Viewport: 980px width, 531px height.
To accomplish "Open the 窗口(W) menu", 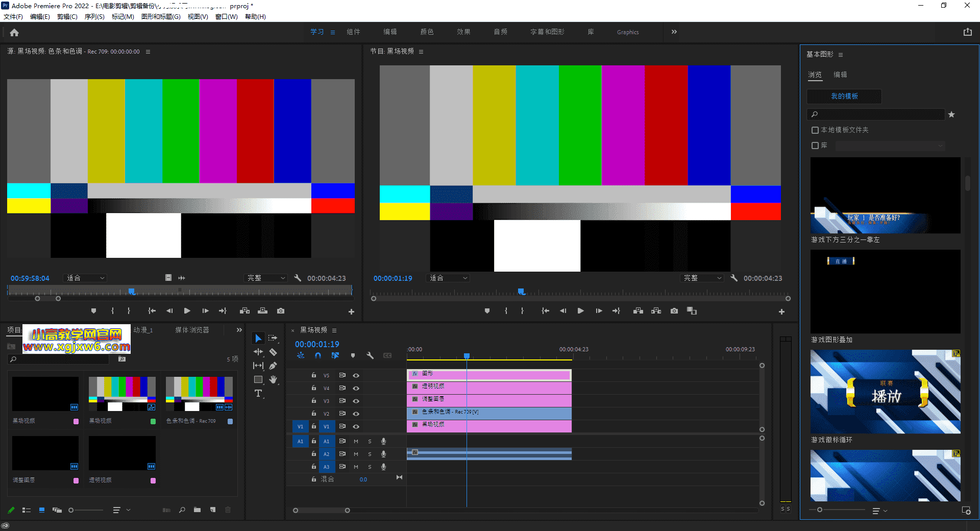I will pyautogui.click(x=227, y=17).
